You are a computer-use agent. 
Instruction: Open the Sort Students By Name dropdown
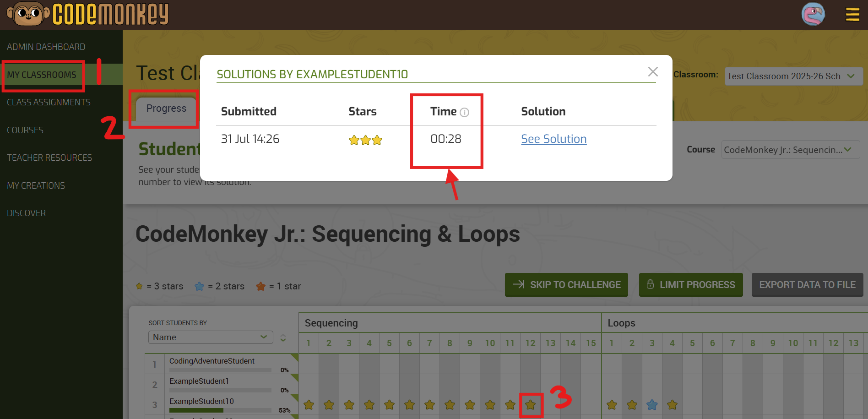click(210, 337)
